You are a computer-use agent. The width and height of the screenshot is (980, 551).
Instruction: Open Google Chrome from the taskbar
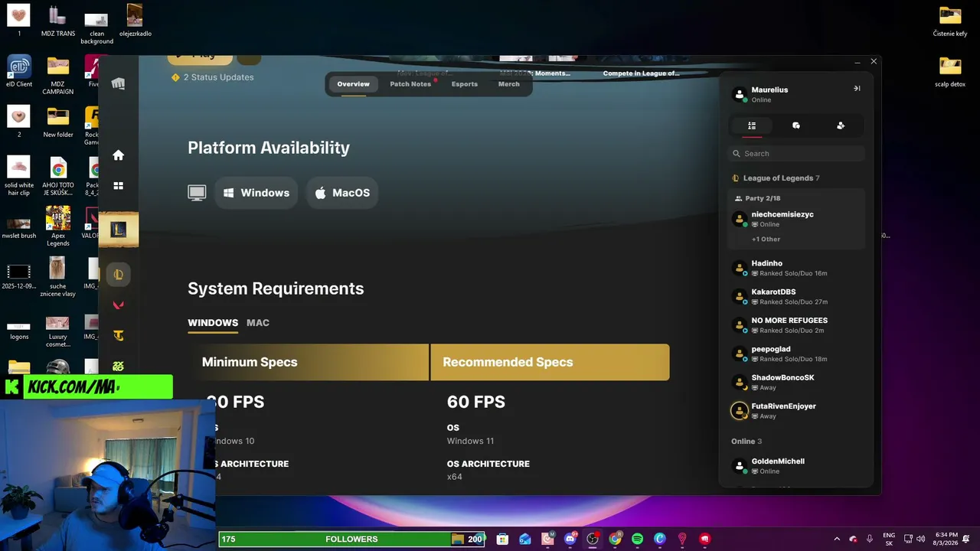click(615, 539)
